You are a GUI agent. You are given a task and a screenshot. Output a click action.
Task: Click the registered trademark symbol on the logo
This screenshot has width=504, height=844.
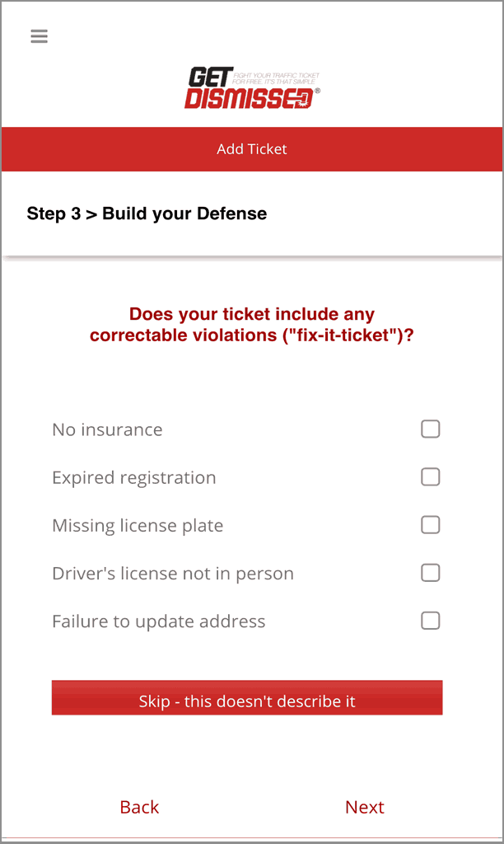(x=317, y=91)
